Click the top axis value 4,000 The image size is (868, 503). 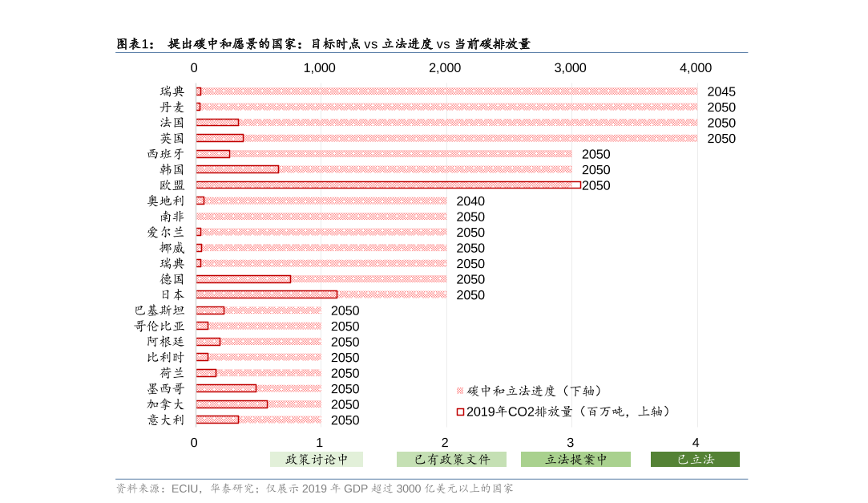tap(696, 69)
